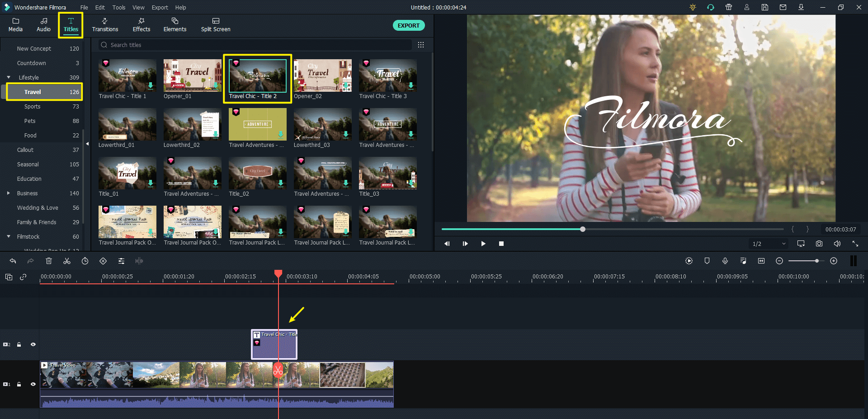868x419 pixels.
Task: Click the preview progress slider handle
Action: (583, 229)
